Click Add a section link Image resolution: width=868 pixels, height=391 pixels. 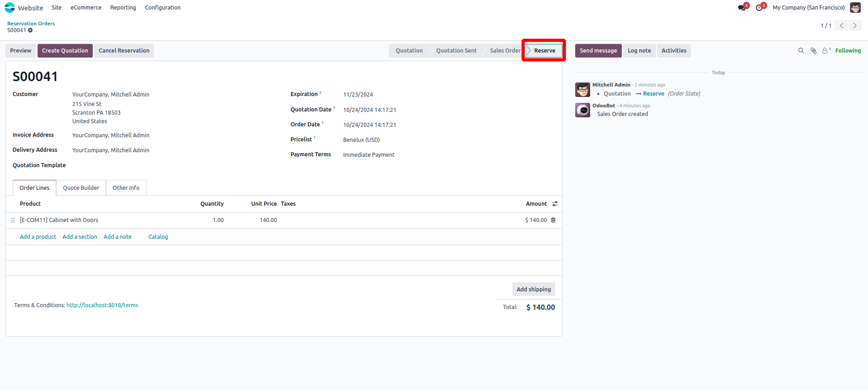tap(80, 237)
